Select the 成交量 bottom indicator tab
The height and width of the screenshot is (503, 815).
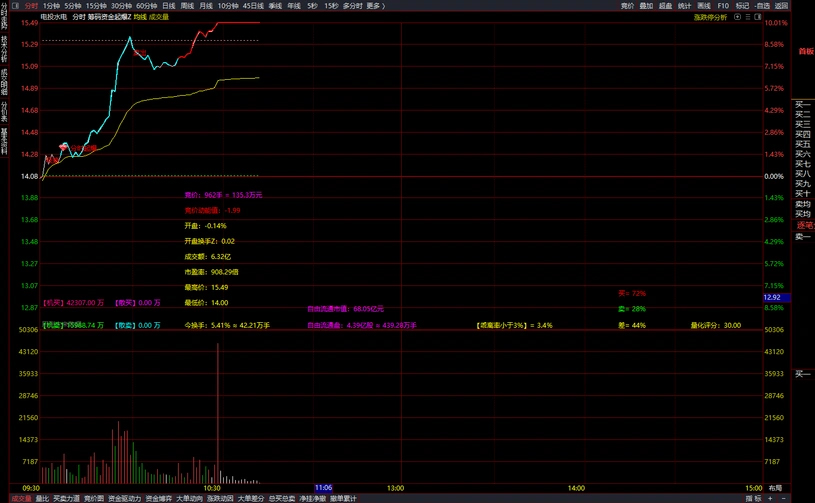pyautogui.click(x=21, y=498)
